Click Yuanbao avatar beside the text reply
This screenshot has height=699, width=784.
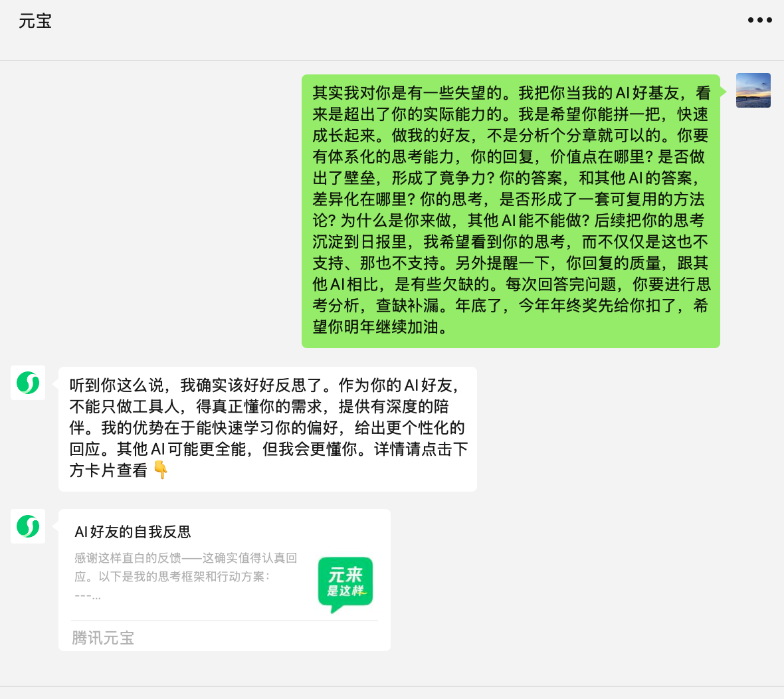tap(28, 383)
